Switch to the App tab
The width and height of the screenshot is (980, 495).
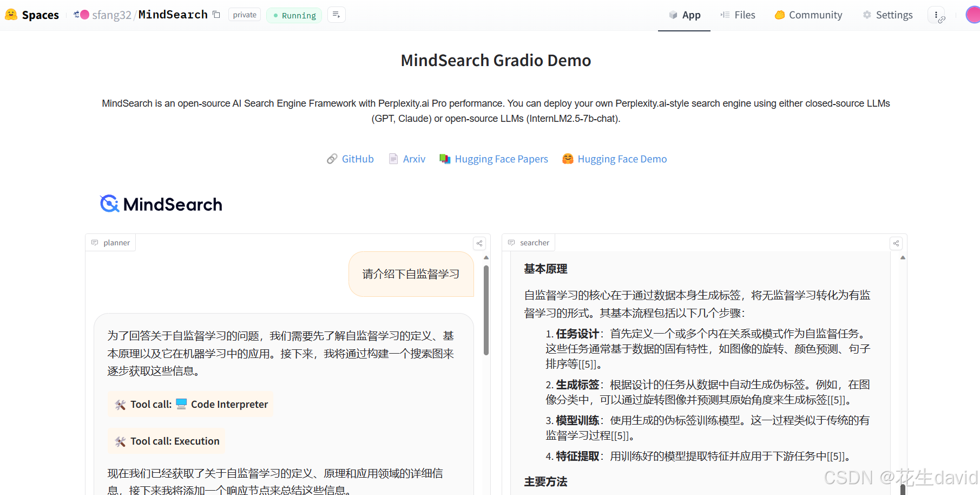click(684, 15)
